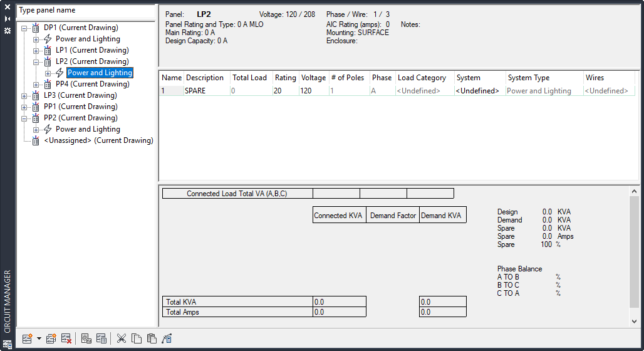
Task: Click the Voltage column header
Action: click(x=313, y=78)
